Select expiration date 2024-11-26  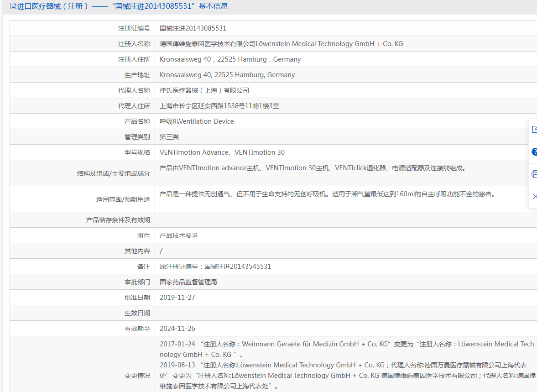[x=178, y=328]
